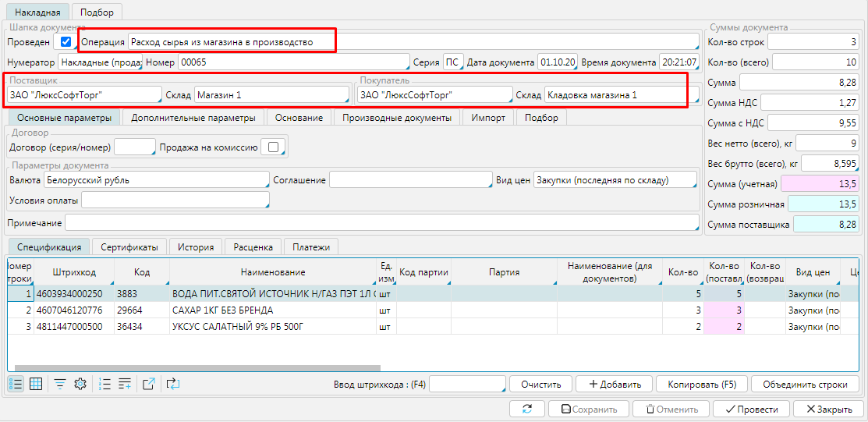The width and height of the screenshot is (868, 422).
Task: Enable the Продажа на комиссию checkbox
Action: tap(273, 147)
